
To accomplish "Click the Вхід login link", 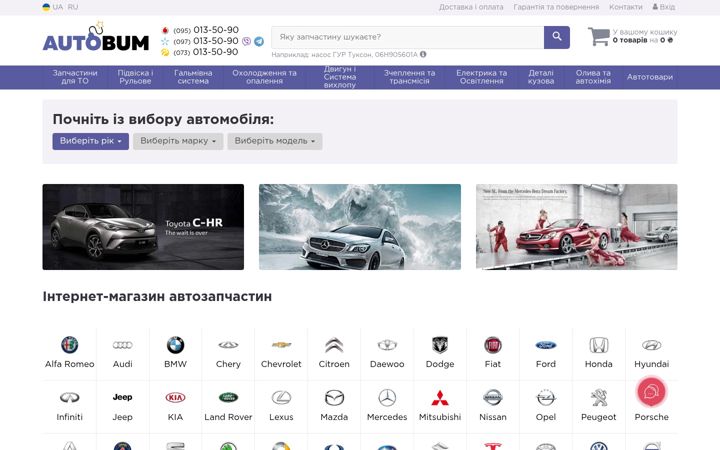I will 664,7.
